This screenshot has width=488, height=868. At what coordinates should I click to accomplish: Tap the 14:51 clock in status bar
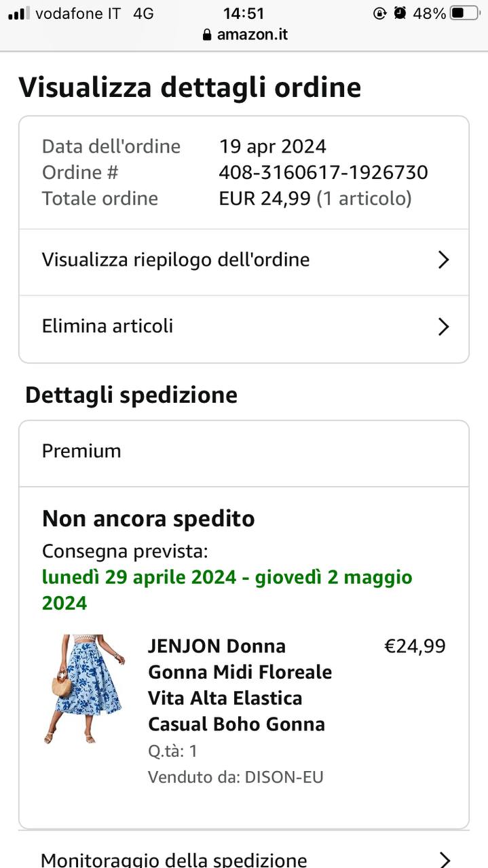[x=244, y=13]
